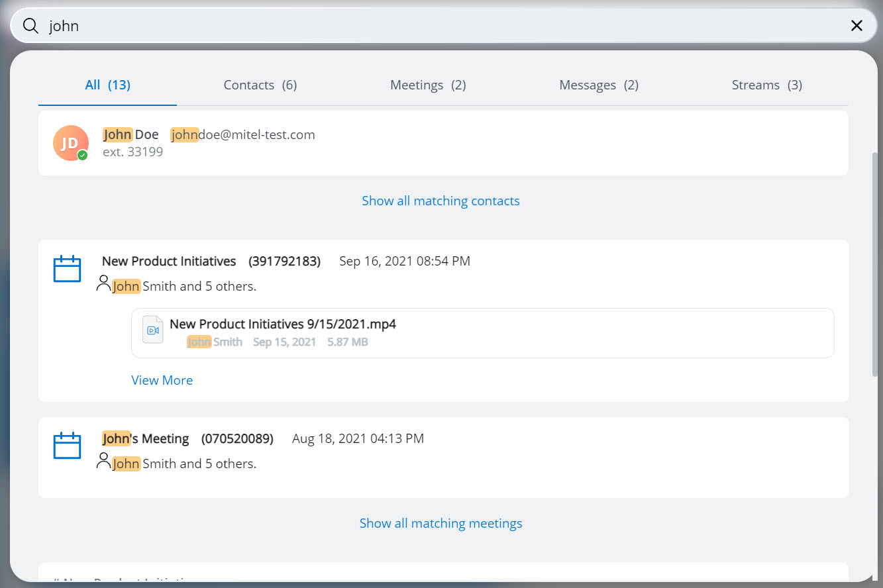Show all matching contacts
This screenshot has width=883, height=588.
tap(441, 201)
